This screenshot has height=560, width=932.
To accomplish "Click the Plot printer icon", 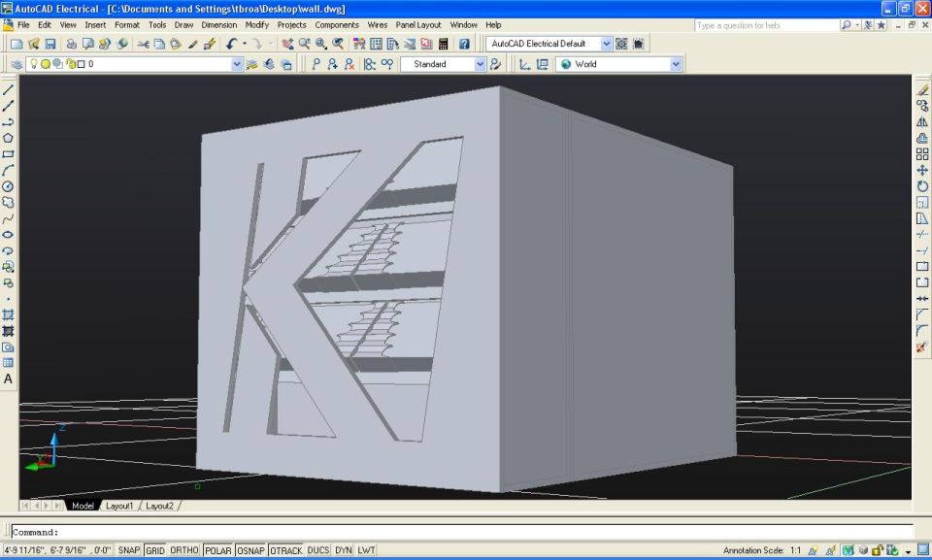I will click(x=71, y=44).
